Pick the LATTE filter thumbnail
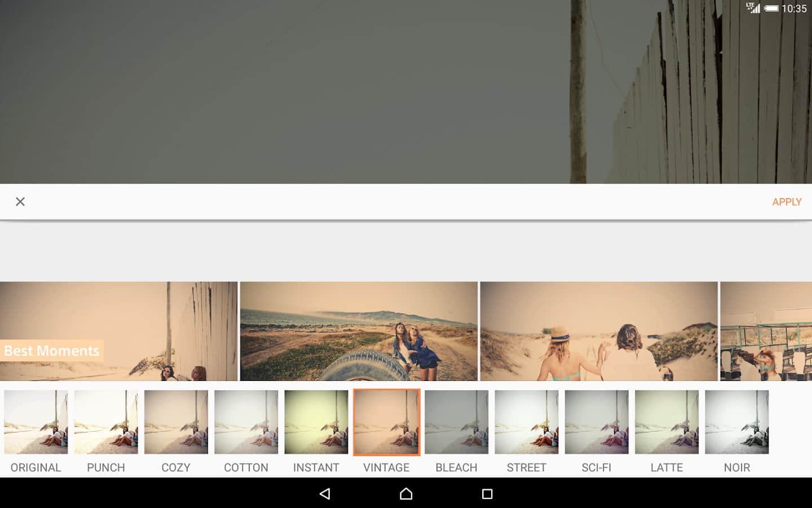Screen dimensions: 812x508 667,422
